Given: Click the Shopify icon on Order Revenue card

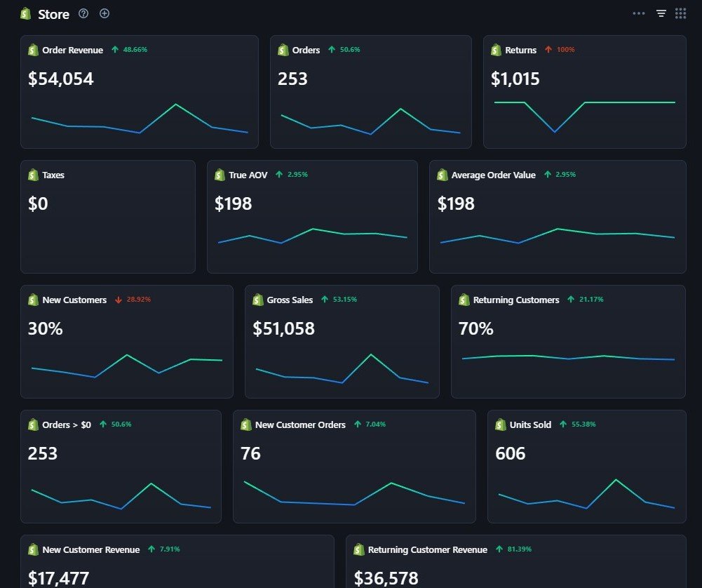Looking at the screenshot, I should [33, 50].
